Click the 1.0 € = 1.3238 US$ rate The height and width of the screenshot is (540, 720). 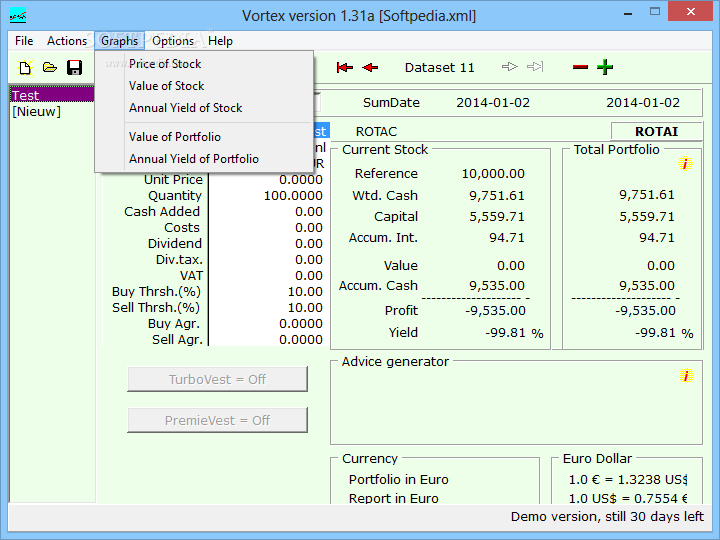[x=628, y=479]
